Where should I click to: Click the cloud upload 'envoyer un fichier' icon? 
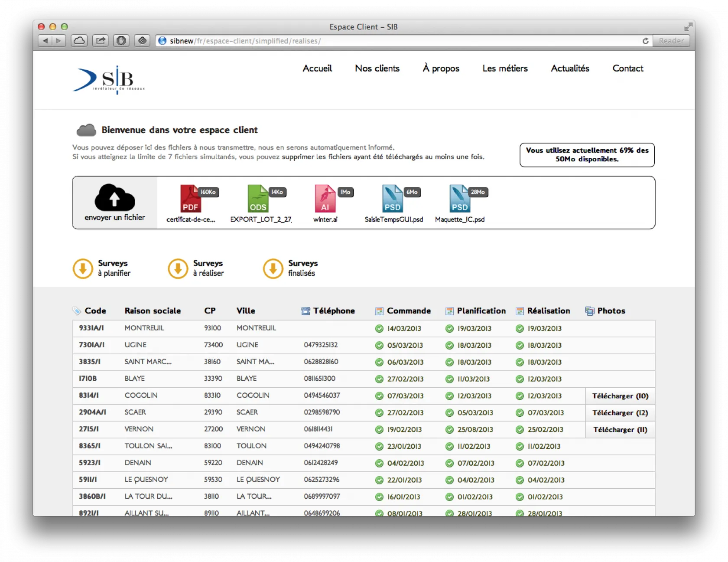coord(115,198)
